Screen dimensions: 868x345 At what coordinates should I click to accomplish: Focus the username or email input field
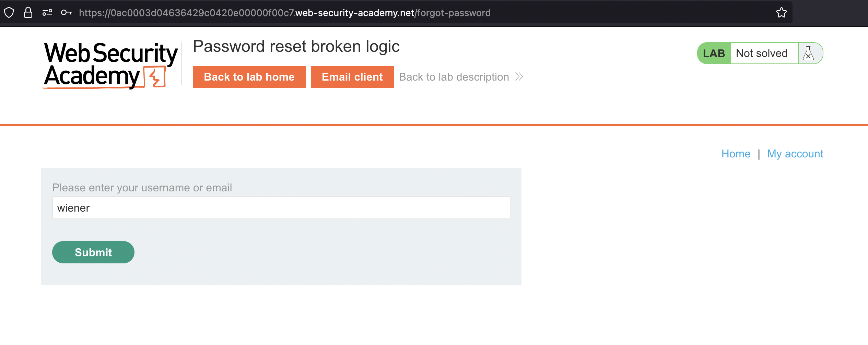(281, 208)
